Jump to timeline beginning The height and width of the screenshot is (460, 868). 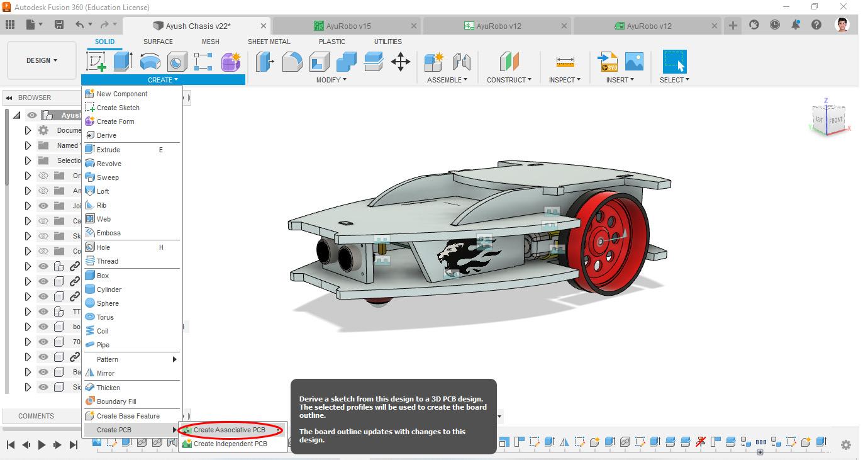point(10,445)
